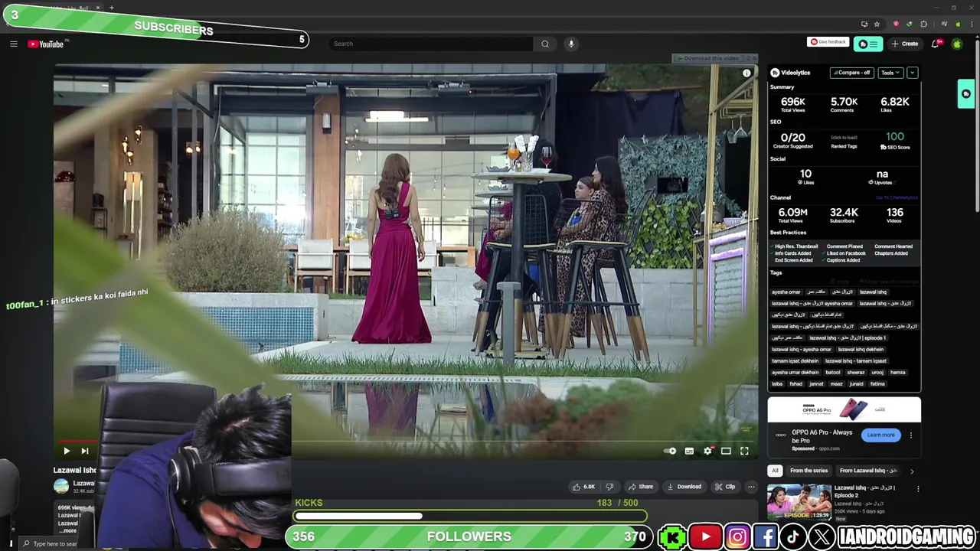Screen dimensions: 980x551
Task: Toggle autoplay switch in player
Action: (670, 451)
